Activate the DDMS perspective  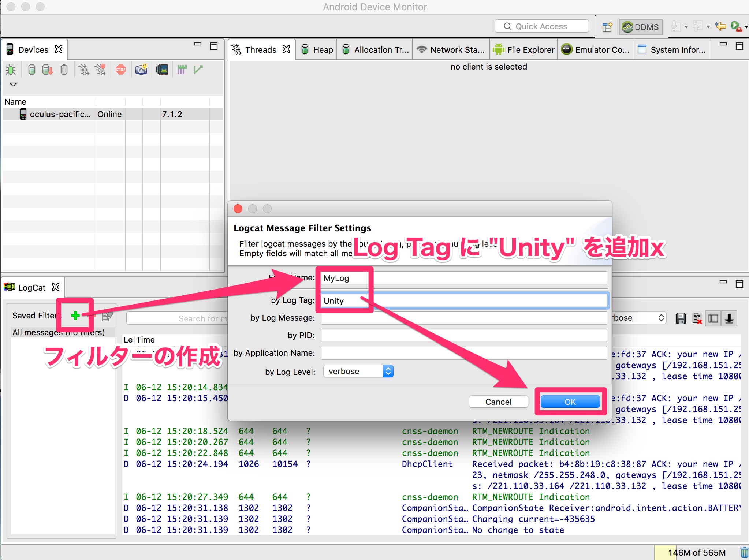point(641,26)
